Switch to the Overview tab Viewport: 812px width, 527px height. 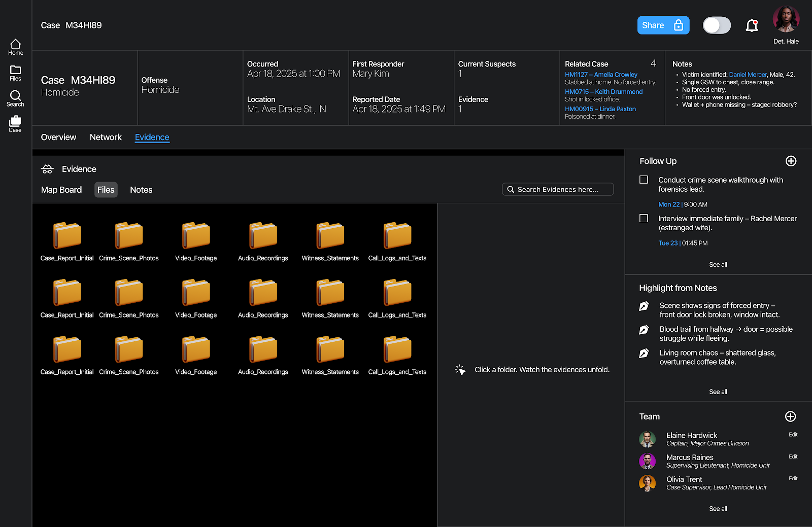(58, 137)
